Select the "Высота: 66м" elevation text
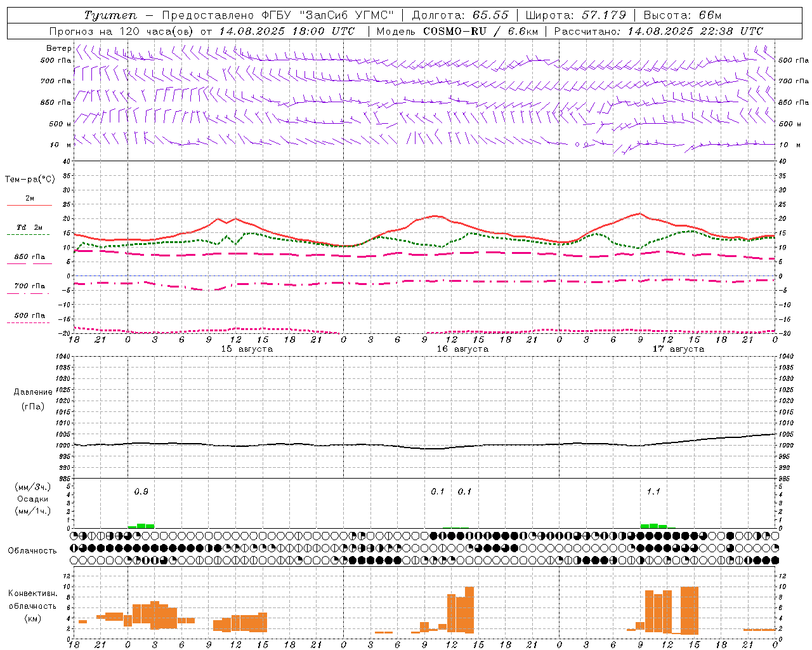Screen dimensions: 812x650 point(683,15)
